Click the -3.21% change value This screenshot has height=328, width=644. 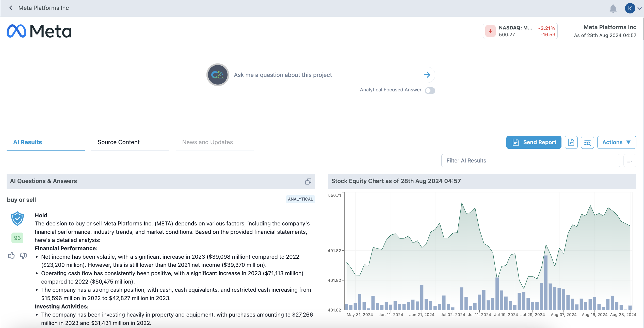pyautogui.click(x=546, y=28)
